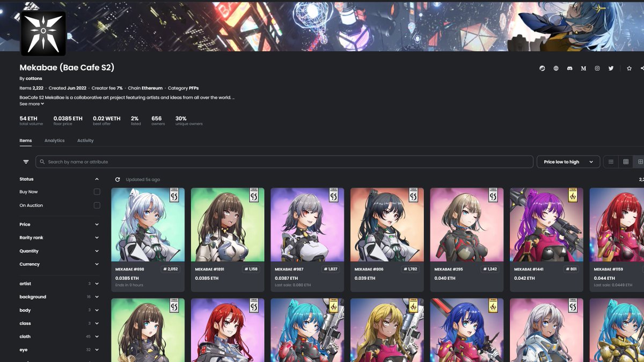This screenshot has height=362, width=644.
Task: Focus the search by name or attribute field
Action: coord(284,162)
